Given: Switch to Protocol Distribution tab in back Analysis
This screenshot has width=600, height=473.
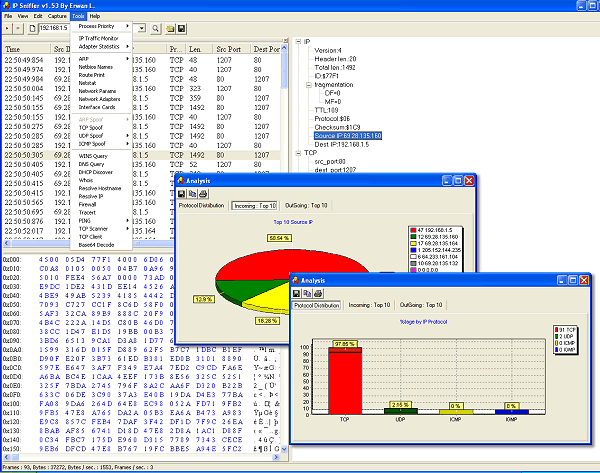Looking at the screenshot, I should click(201, 206).
